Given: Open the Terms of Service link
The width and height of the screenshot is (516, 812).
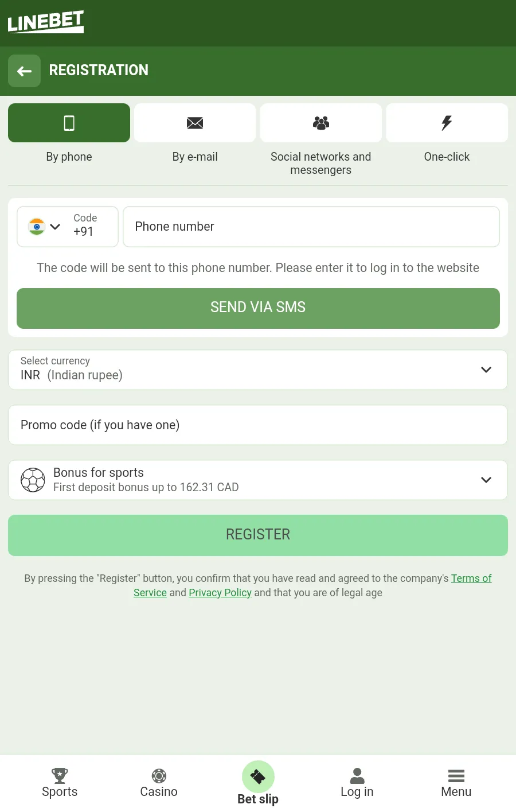Looking at the screenshot, I should [x=471, y=578].
